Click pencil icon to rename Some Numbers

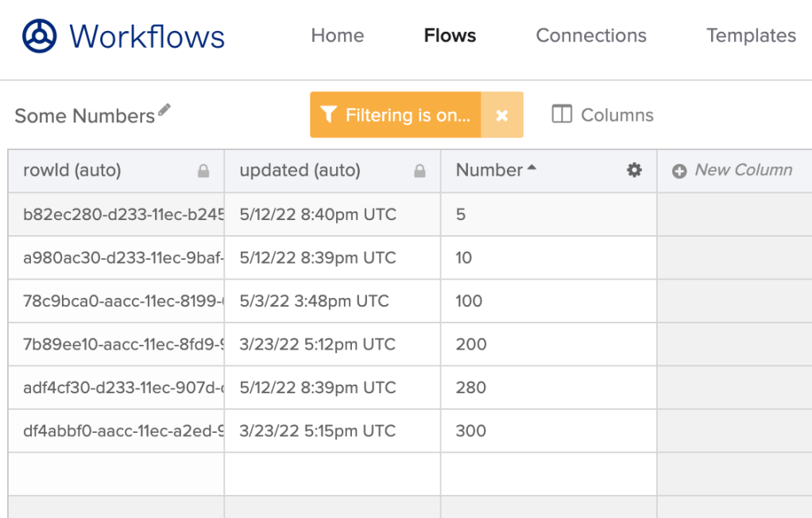[164, 110]
